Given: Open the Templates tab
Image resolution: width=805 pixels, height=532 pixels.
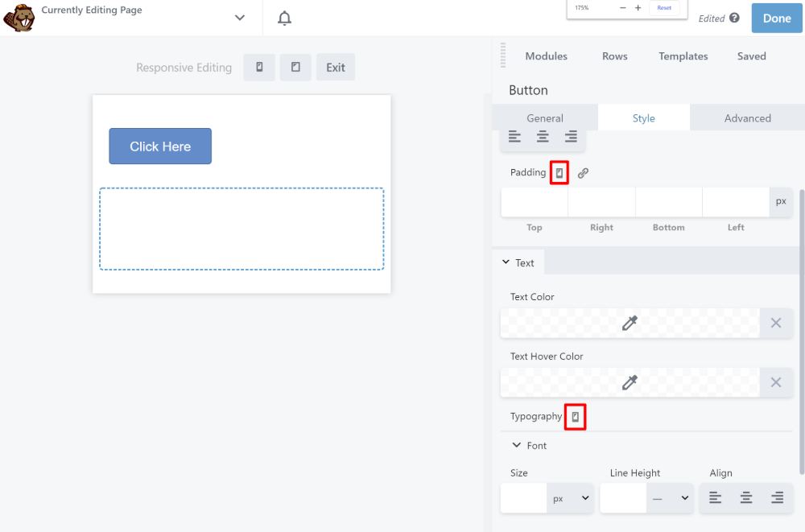Looking at the screenshot, I should pyautogui.click(x=683, y=56).
